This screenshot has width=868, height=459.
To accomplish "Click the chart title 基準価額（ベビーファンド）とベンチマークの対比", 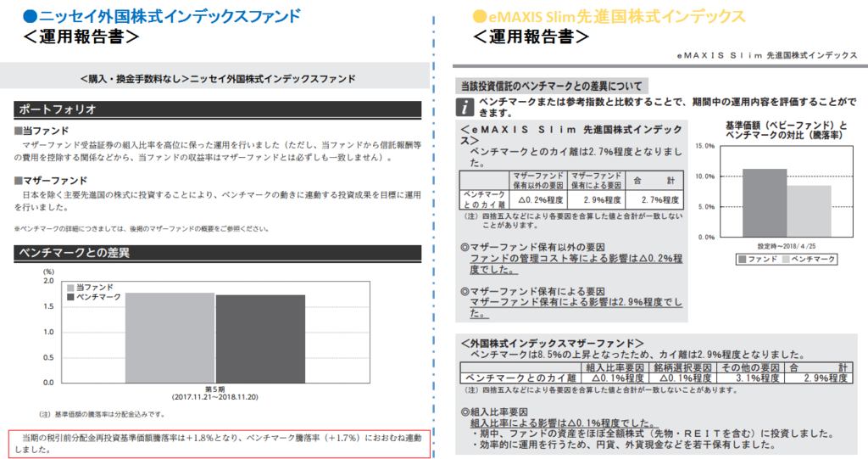I will pos(786,131).
